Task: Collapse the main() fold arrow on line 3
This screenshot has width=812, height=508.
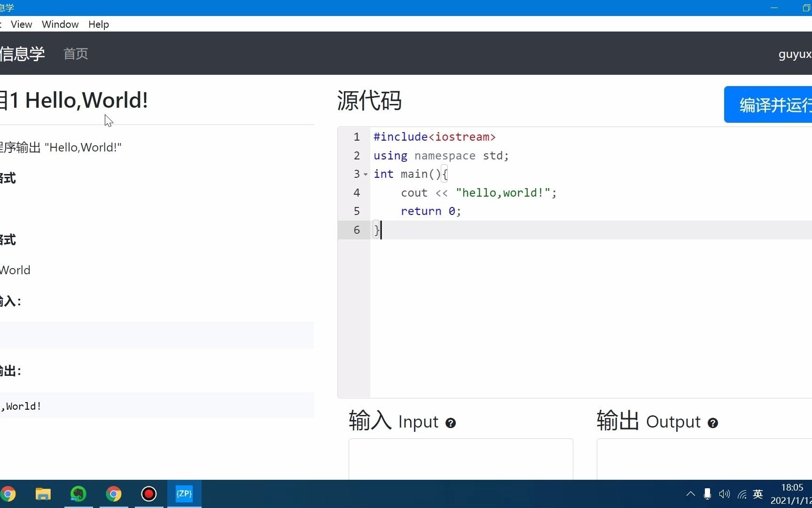Action: [x=366, y=175]
